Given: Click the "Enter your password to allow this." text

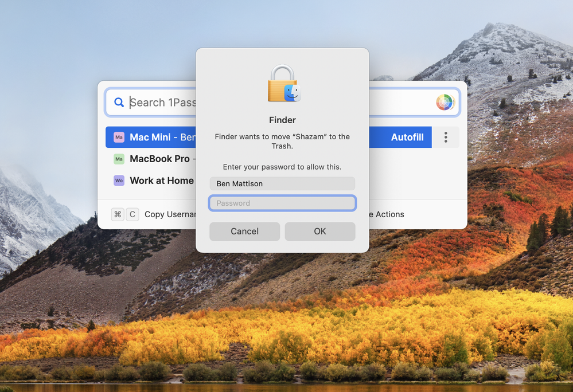Looking at the screenshot, I should tap(282, 167).
